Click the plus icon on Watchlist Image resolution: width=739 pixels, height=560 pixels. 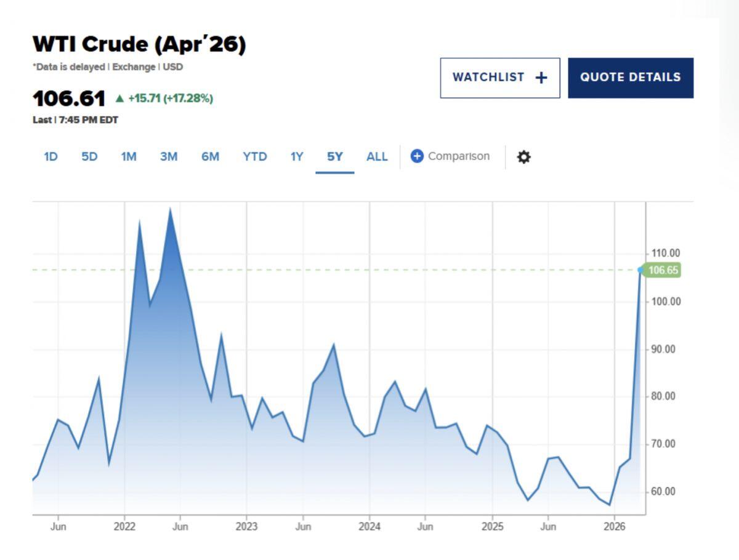pos(541,78)
